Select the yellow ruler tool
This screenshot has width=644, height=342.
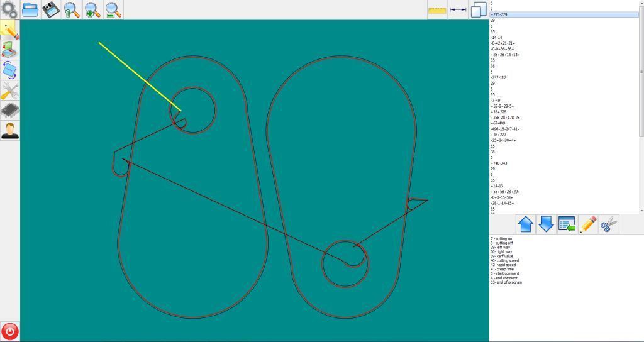437,10
